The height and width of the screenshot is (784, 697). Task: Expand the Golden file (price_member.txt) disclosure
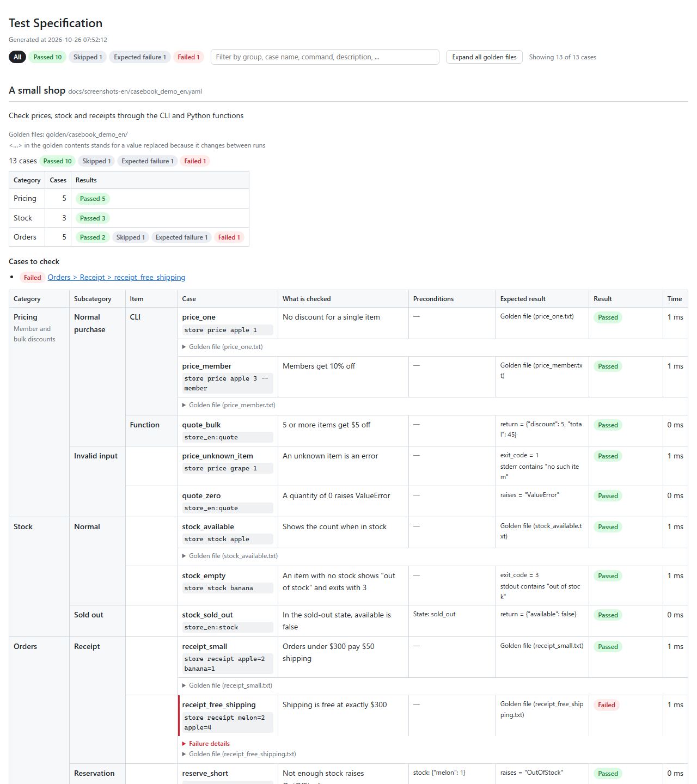click(x=229, y=405)
